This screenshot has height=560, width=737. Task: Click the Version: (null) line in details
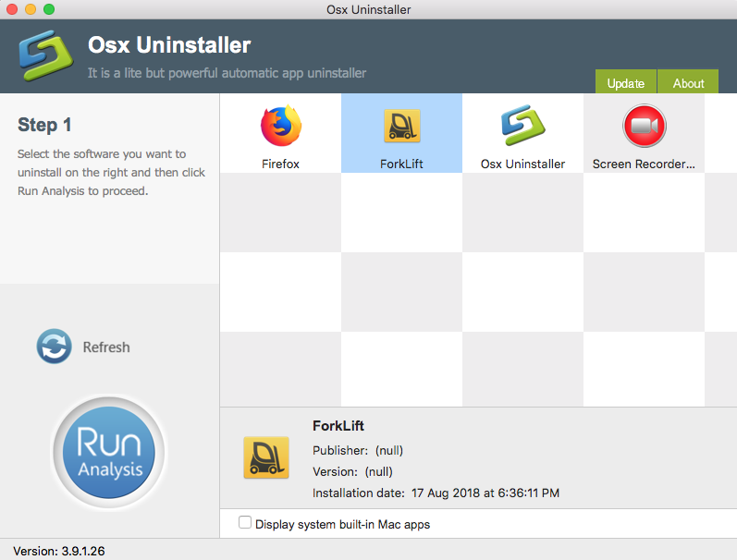coord(352,471)
